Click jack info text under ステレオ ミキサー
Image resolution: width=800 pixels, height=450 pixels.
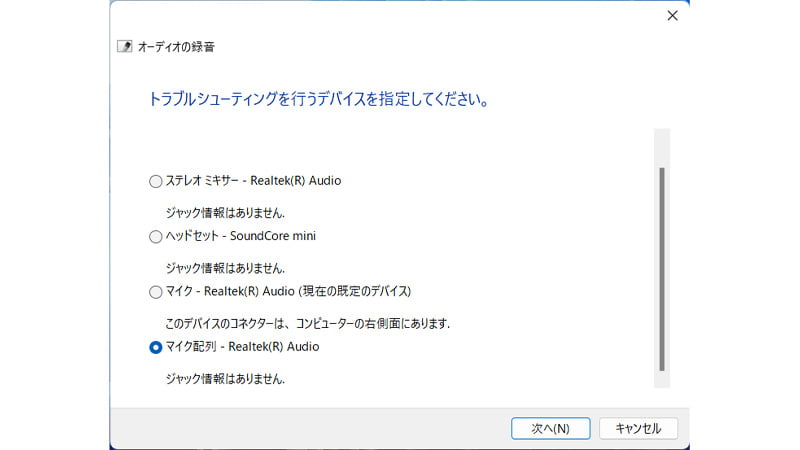225,213
